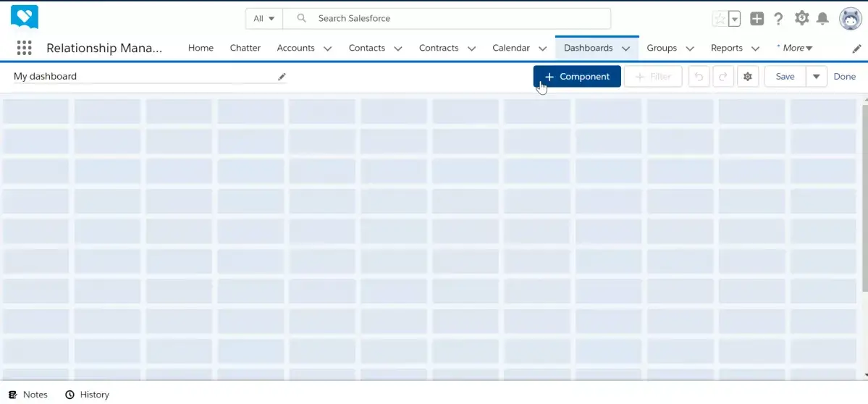The image size is (868, 404).
Task: Expand the Calendar tab chevron
Action: (542, 49)
